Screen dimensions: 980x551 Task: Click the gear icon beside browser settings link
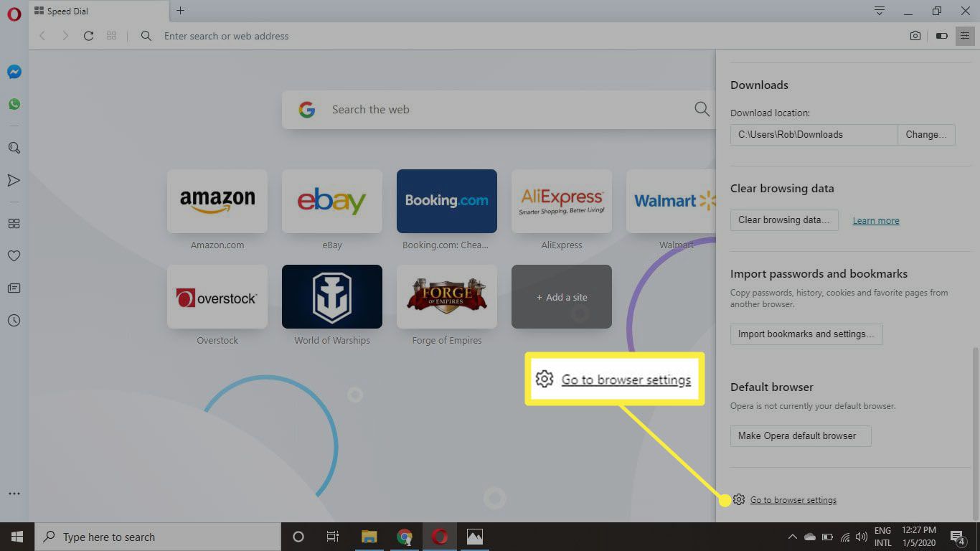pyautogui.click(x=739, y=499)
